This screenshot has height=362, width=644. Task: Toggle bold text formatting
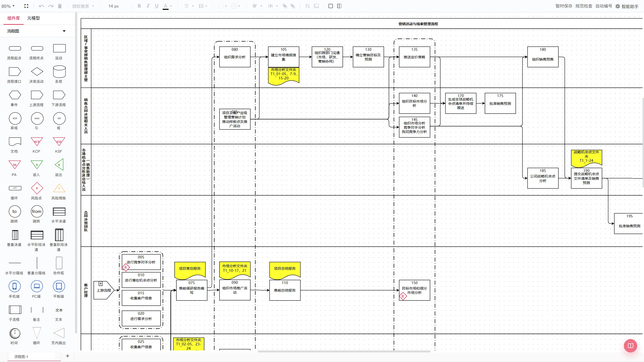tap(139, 6)
